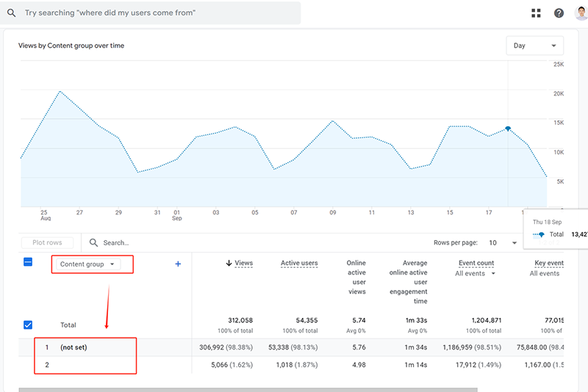588x392 pixels.
Task: Click the plus icon to add dimension
Action: point(178,264)
